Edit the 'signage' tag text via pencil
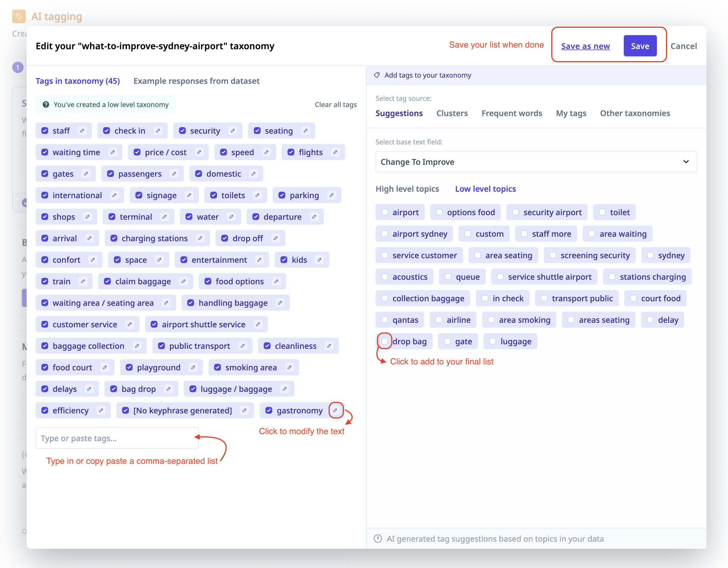This screenshot has width=728, height=568. pos(189,195)
